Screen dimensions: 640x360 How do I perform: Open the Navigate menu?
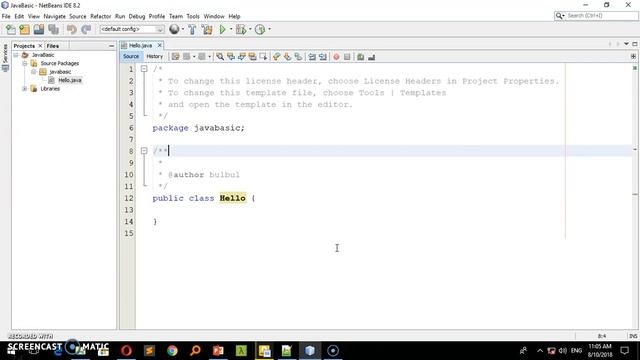(54, 16)
